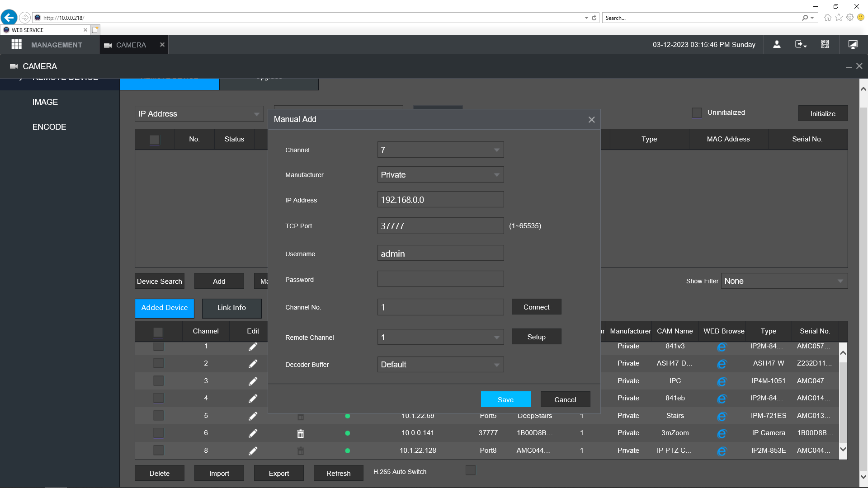This screenshot has width=868, height=488.
Task: Click the page scrollbar up arrow
Action: click(863, 89)
